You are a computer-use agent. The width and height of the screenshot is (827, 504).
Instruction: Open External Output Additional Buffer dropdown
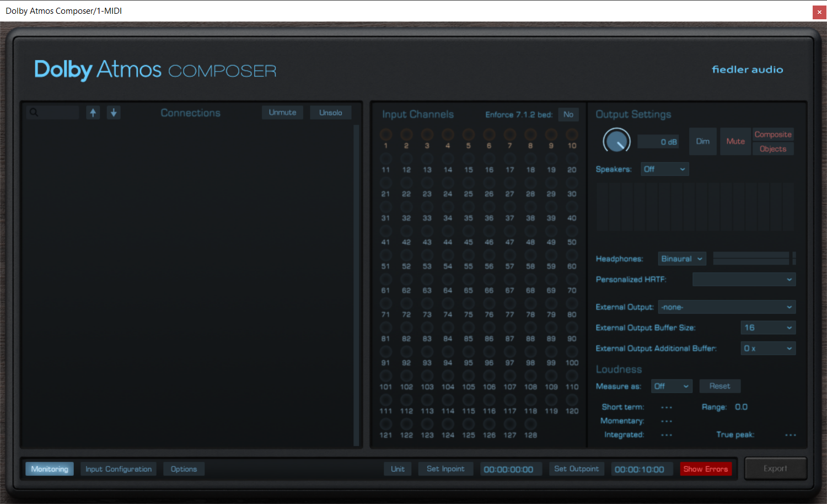[x=768, y=348]
